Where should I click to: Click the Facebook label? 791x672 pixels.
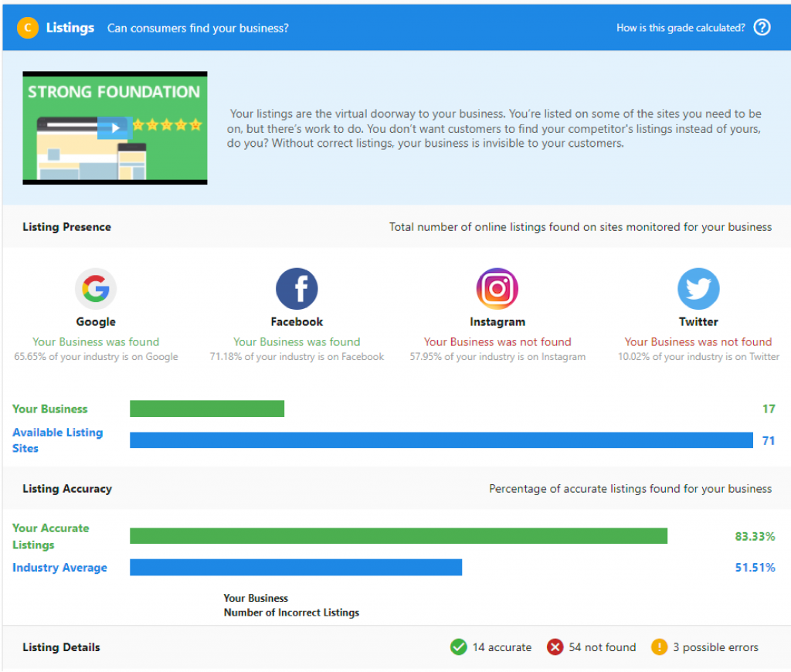click(x=297, y=322)
